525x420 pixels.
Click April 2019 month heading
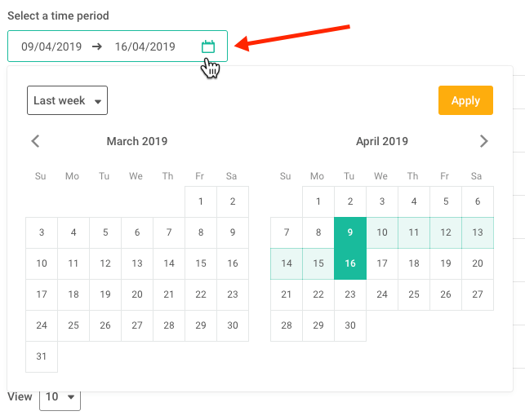coord(382,141)
